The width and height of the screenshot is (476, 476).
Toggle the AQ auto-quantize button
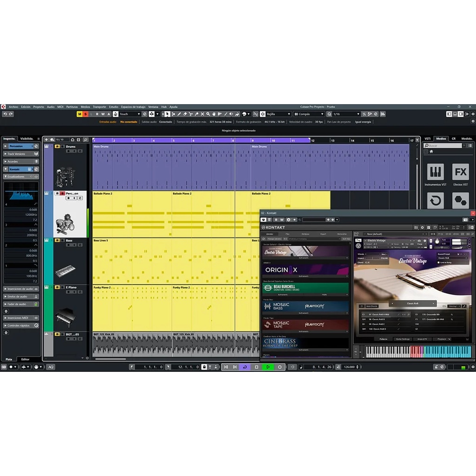(x=51, y=367)
